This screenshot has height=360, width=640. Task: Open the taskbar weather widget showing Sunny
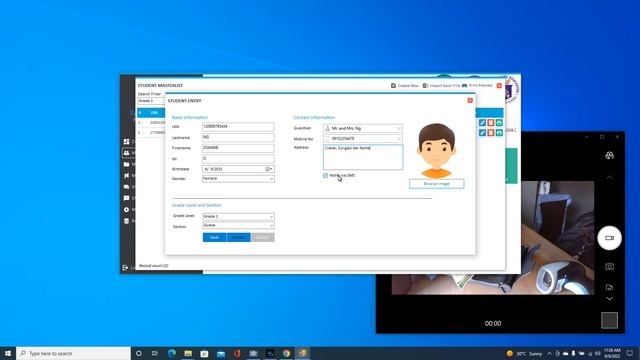524,353
